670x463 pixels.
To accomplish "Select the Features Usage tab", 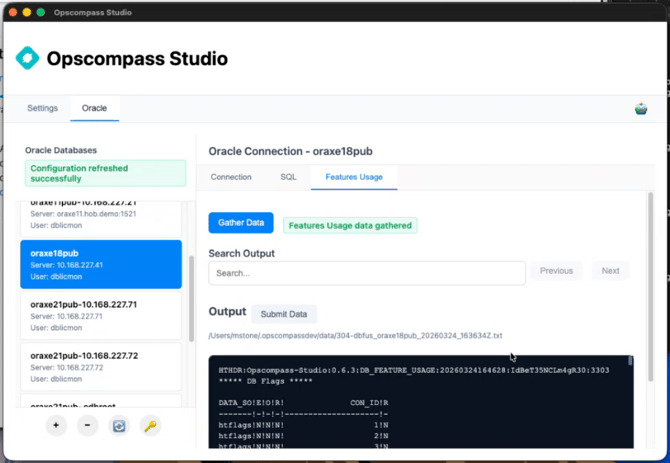I will [354, 177].
